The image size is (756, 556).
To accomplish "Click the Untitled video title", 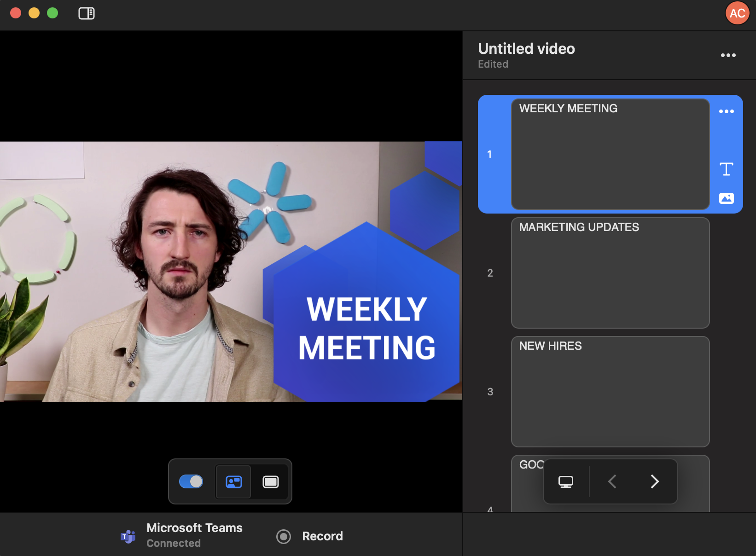I will click(526, 49).
